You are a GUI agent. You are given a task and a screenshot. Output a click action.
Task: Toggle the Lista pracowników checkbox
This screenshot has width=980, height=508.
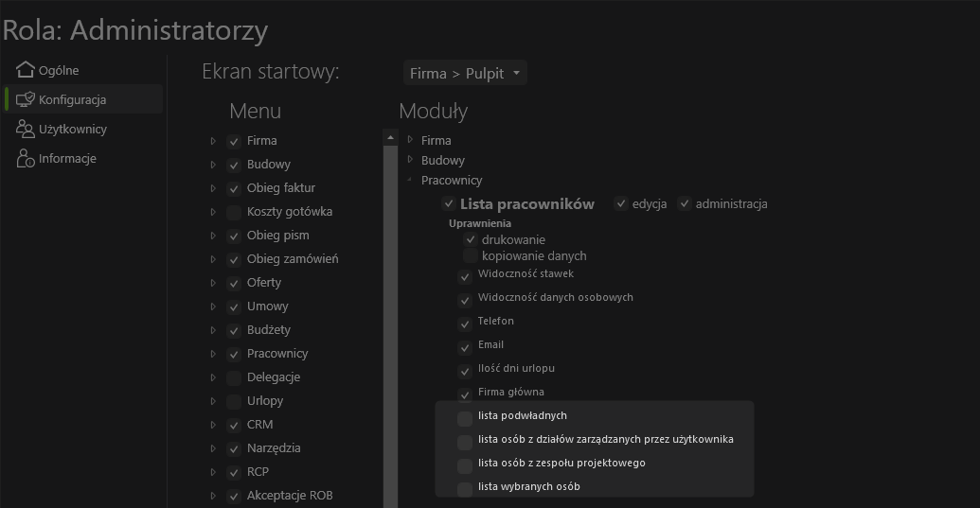coord(449,203)
